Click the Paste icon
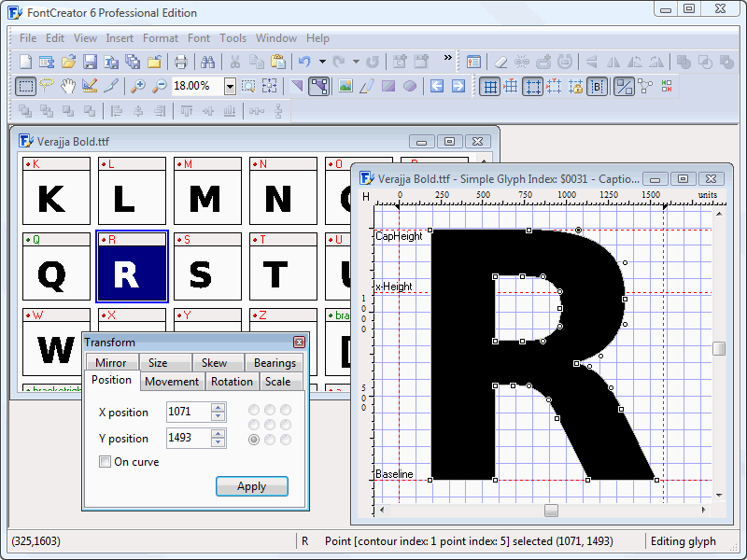 [276, 62]
